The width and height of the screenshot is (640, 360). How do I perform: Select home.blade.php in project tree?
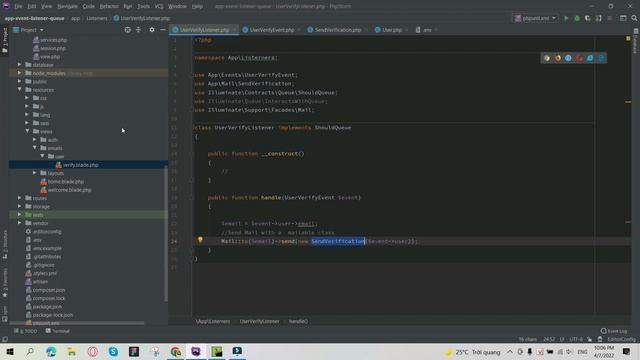(x=66, y=182)
